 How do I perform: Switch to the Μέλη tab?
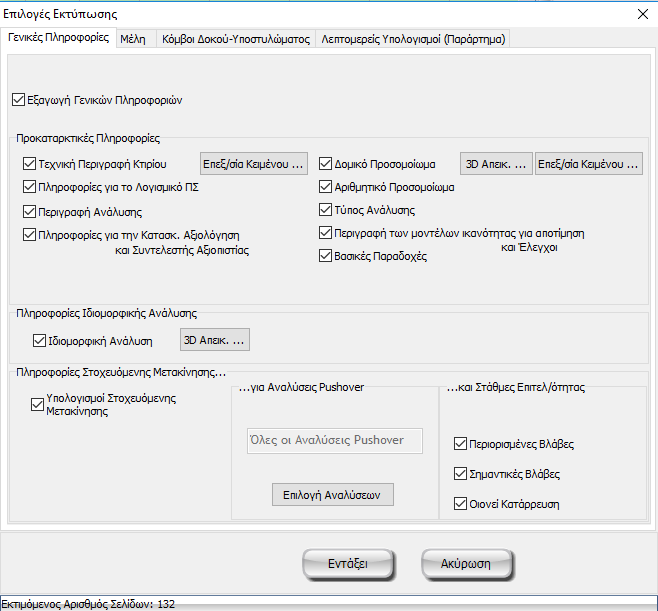(x=132, y=38)
